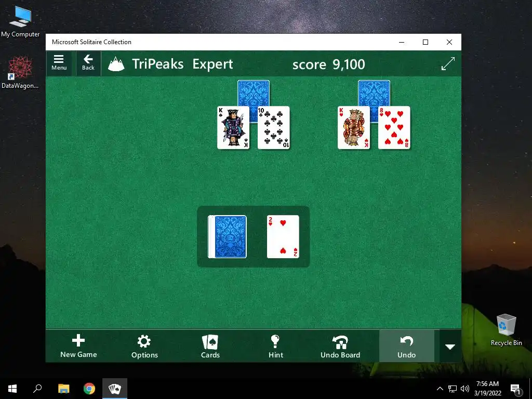Screen dimensions: 532x399
Task: Open taskbar Search magnifier
Action: (37, 389)
